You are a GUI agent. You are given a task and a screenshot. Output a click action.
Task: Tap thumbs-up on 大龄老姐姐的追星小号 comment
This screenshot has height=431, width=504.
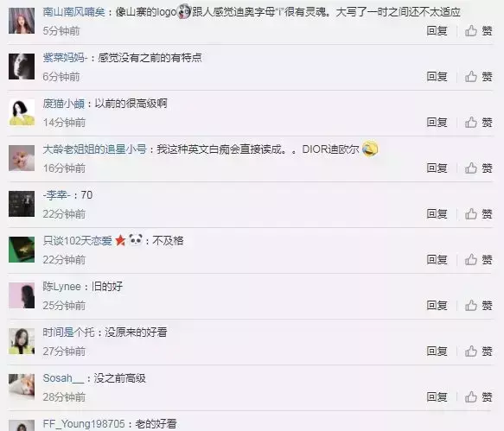pos(478,168)
